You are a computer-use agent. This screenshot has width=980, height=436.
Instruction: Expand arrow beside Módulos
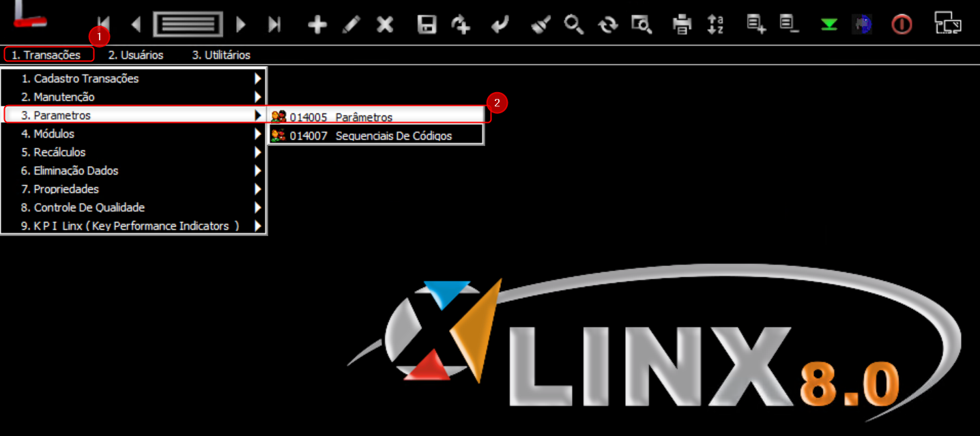point(258,134)
